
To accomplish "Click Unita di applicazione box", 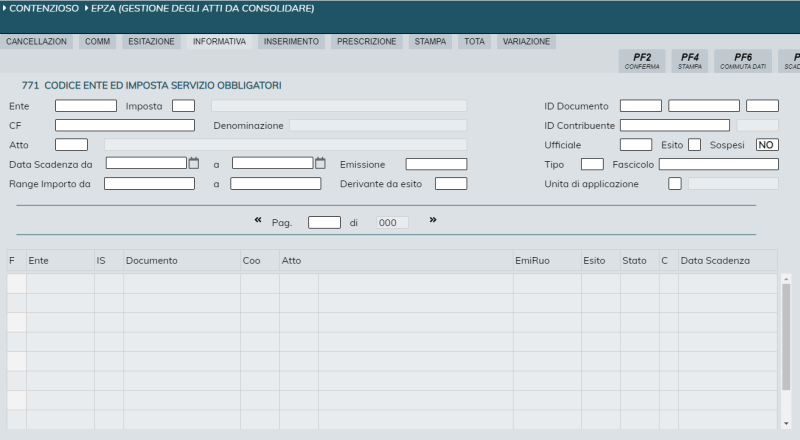I will point(675,184).
